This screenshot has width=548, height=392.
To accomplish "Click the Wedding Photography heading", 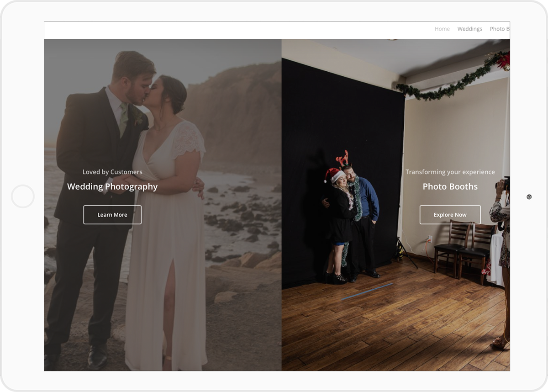I will 112,186.
